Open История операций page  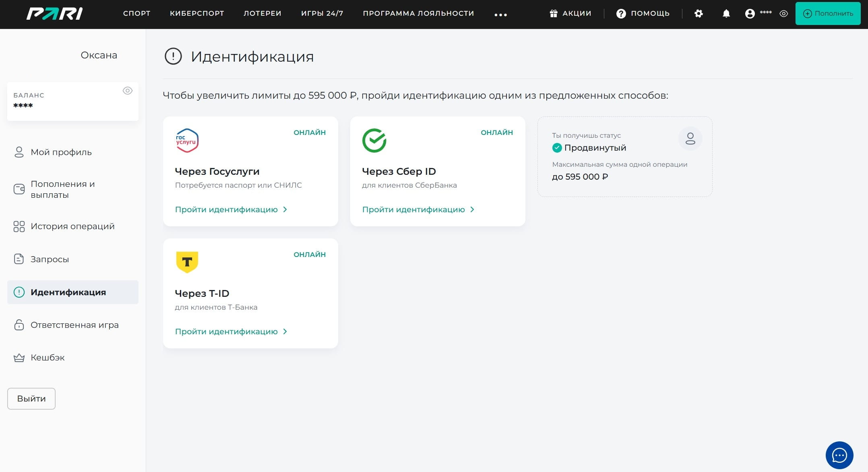[x=73, y=226]
